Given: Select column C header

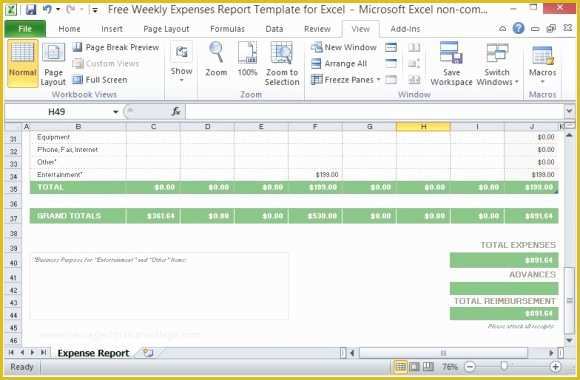Looking at the screenshot, I should [x=153, y=127].
